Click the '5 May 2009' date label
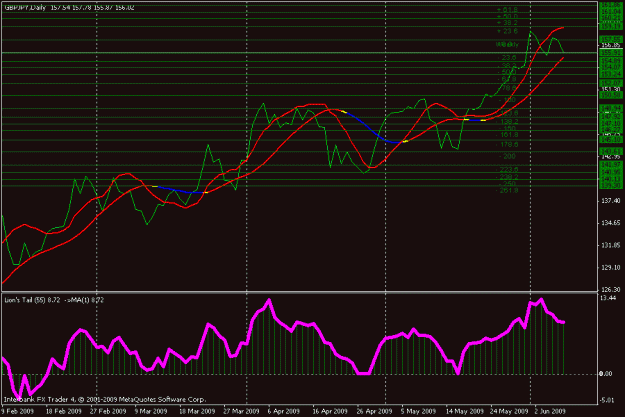Image resolution: width=625 pixels, height=417 pixels. [418, 411]
